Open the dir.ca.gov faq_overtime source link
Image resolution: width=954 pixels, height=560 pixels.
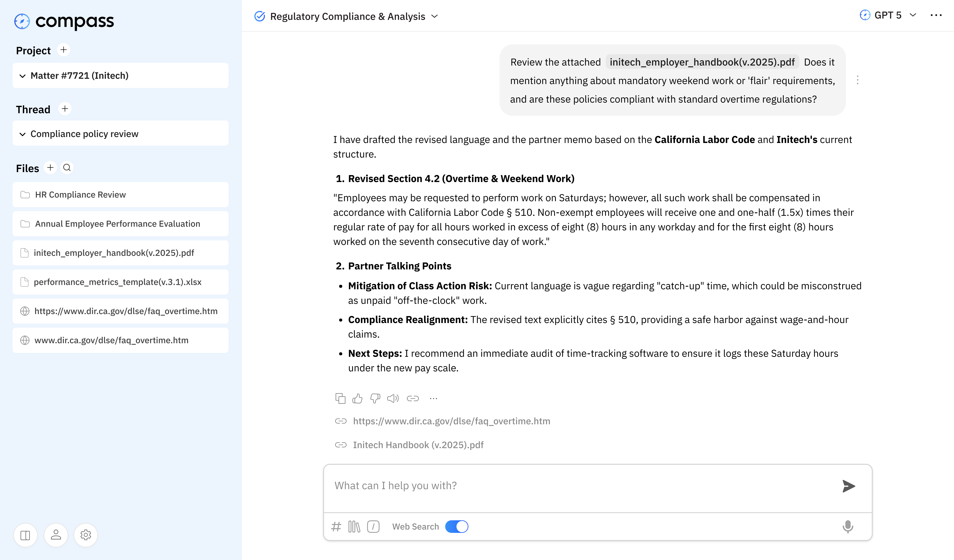tap(451, 421)
